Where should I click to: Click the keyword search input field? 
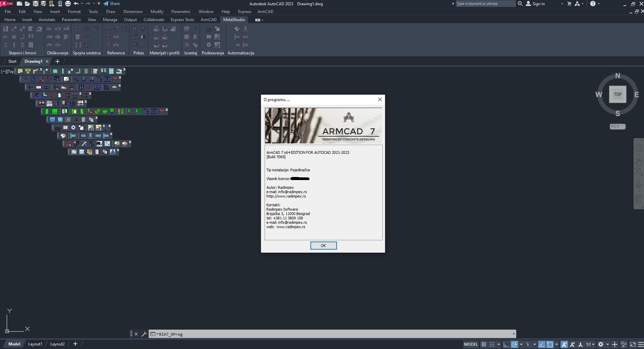(x=485, y=4)
